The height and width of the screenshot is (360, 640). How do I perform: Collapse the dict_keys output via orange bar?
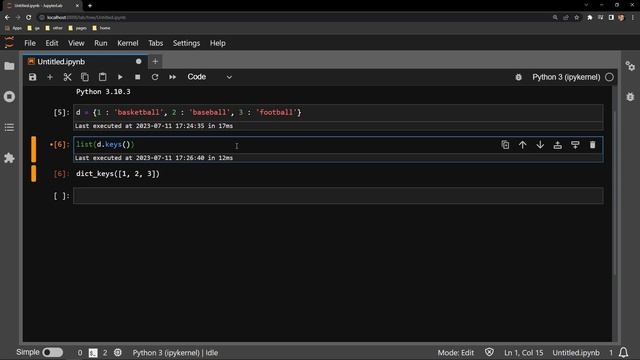(33, 173)
